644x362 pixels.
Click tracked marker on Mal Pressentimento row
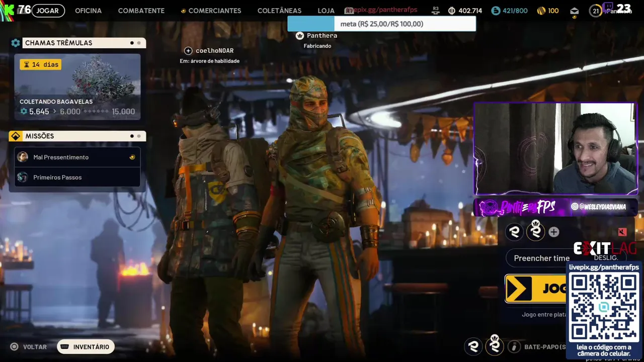pos(132,157)
